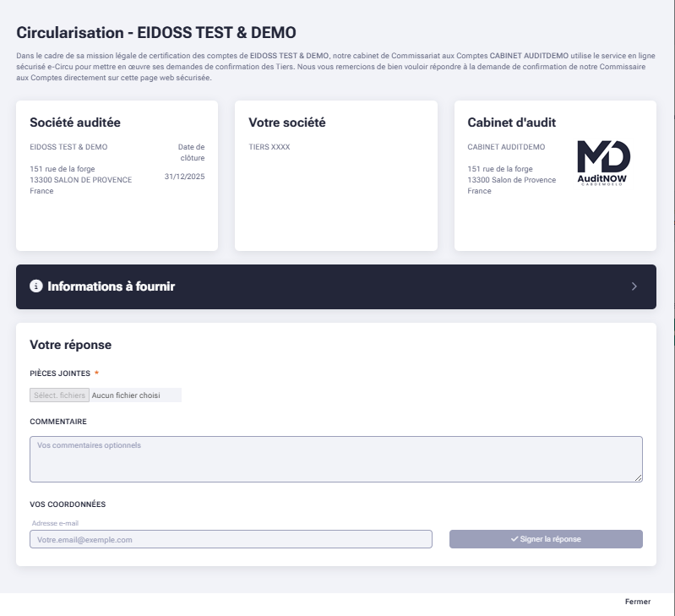The width and height of the screenshot is (675, 616).
Task: Click the Fermer link at the bottom
Action: (x=638, y=602)
